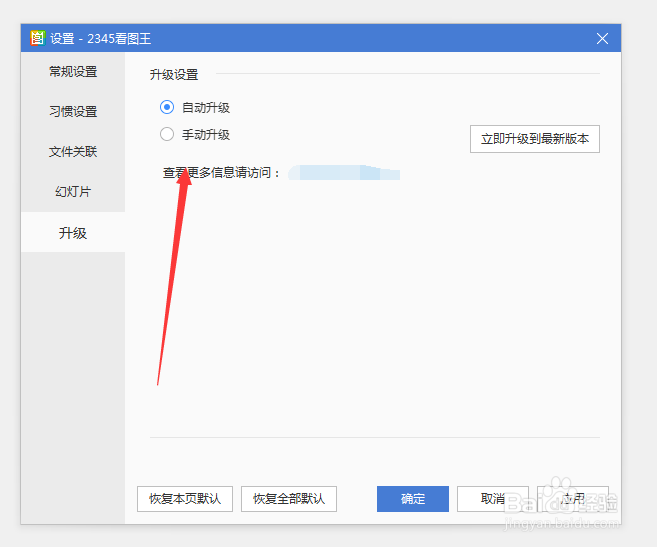Cancel with 取消 button
This screenshot has width=657, height=547.
(493, 499)
